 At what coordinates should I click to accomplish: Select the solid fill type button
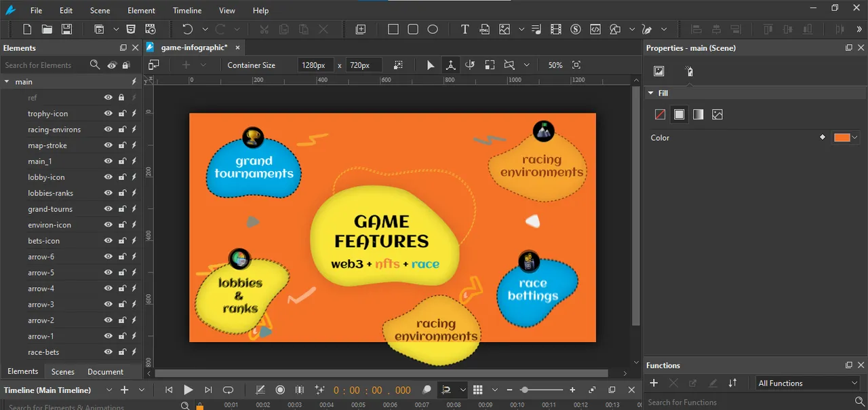(x=679, y=115)
